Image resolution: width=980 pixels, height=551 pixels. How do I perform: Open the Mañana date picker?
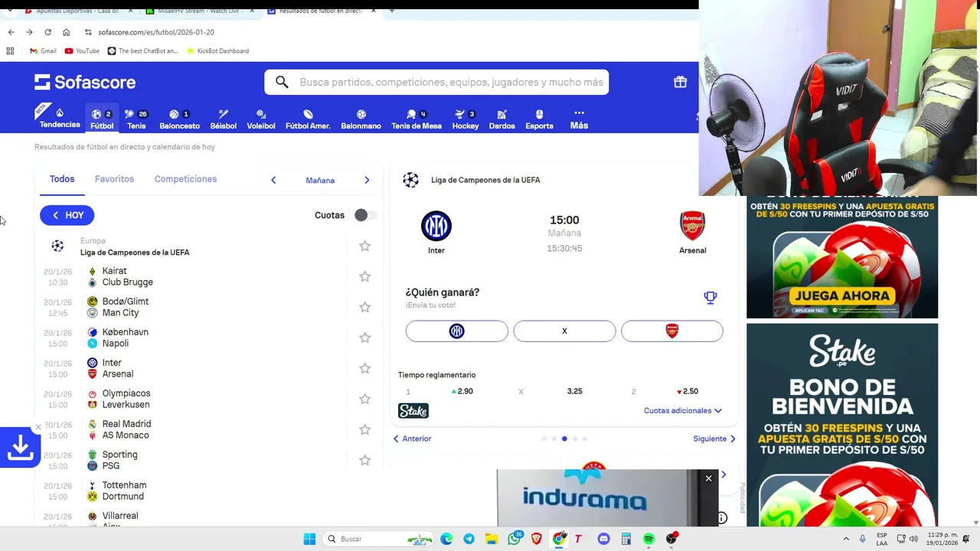click(x=320, y=180)
